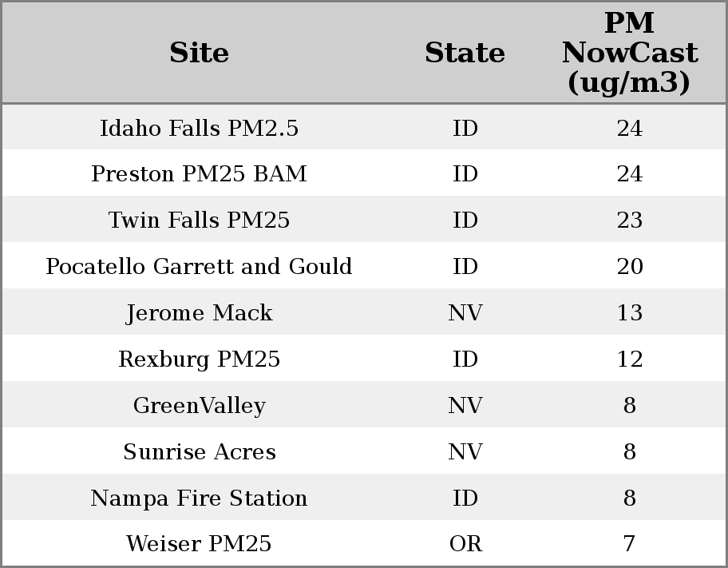
Task: Select Pocatello Garrett and Gould site
Action: click(200, 266)
